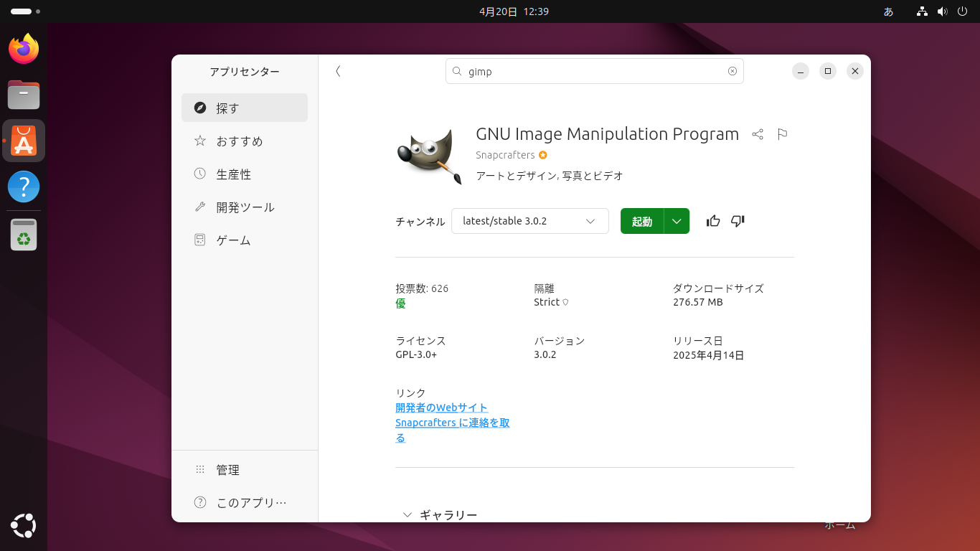Give GIMP a thumbs down rating
The image size is (980, 551).
738,221
